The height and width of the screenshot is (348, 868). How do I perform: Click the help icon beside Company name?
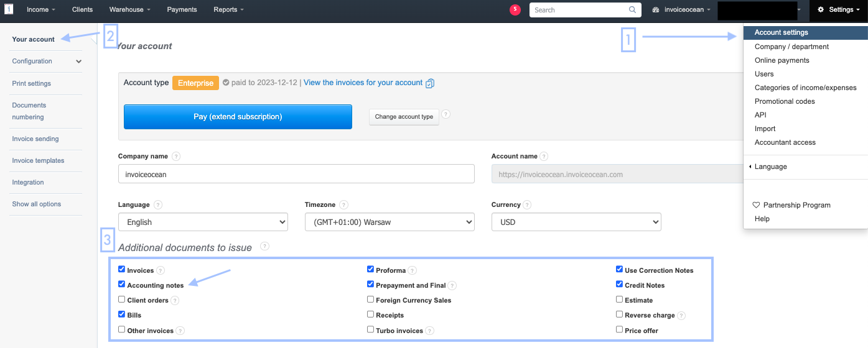[176, 157]
